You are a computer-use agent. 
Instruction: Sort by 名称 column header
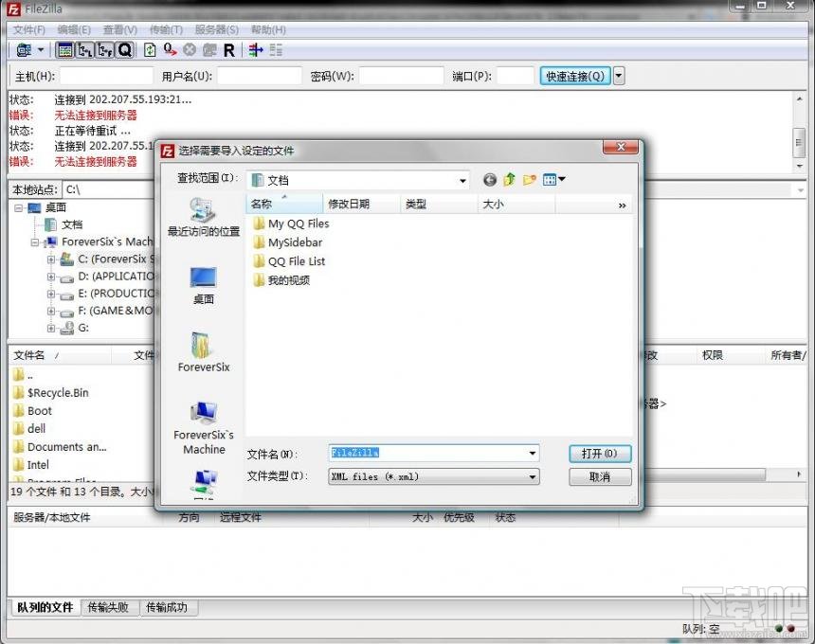pos(284,205)
